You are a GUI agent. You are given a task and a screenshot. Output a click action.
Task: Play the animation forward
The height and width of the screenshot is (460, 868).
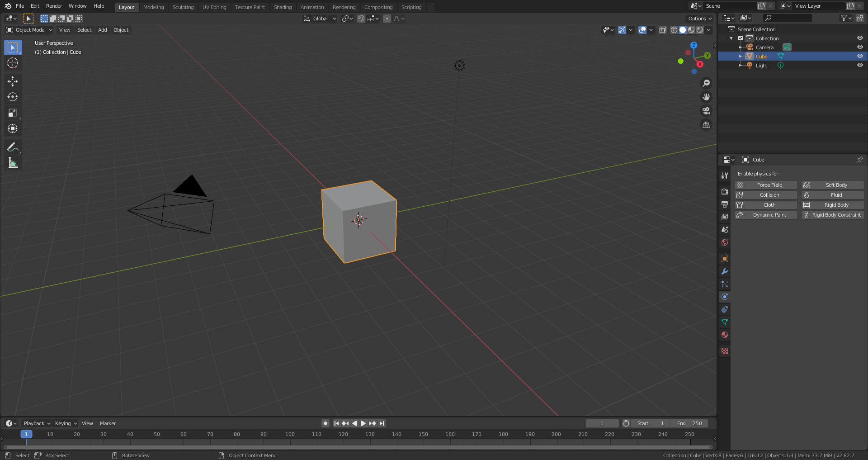363,423
